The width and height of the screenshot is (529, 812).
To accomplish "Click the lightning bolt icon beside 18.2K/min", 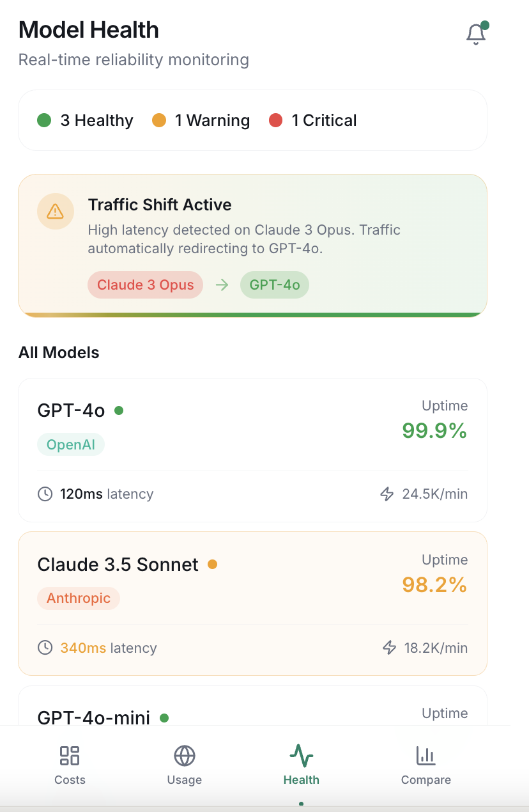I will [389, 648].
